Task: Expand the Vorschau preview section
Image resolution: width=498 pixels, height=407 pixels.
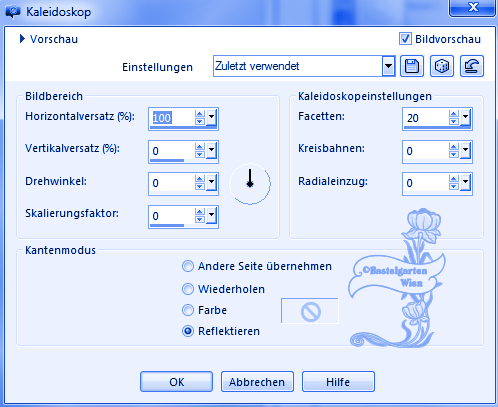Action: tap(22, 39)
